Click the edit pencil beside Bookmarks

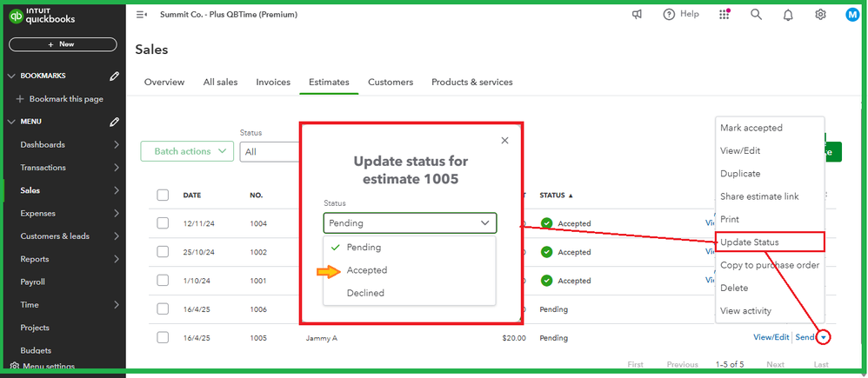(114, 76)
